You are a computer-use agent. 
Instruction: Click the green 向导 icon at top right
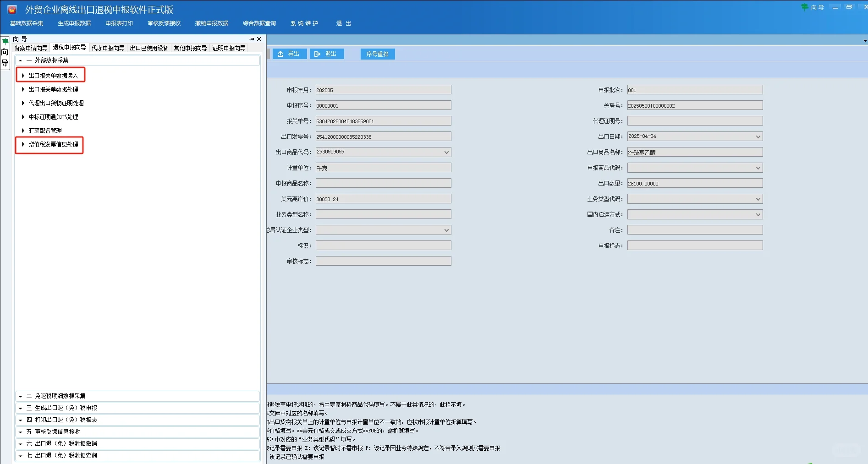tap(805, 7)
